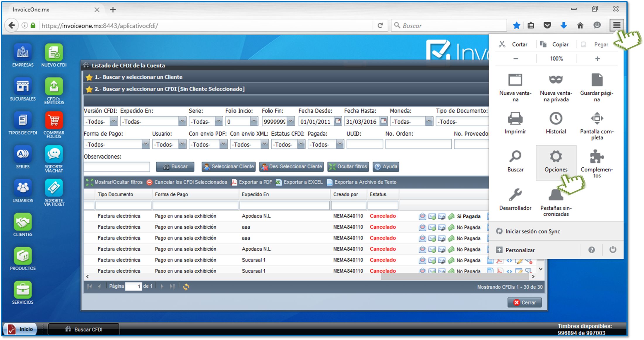
Task: Click the Inicio start button
Action: (20, 329)
